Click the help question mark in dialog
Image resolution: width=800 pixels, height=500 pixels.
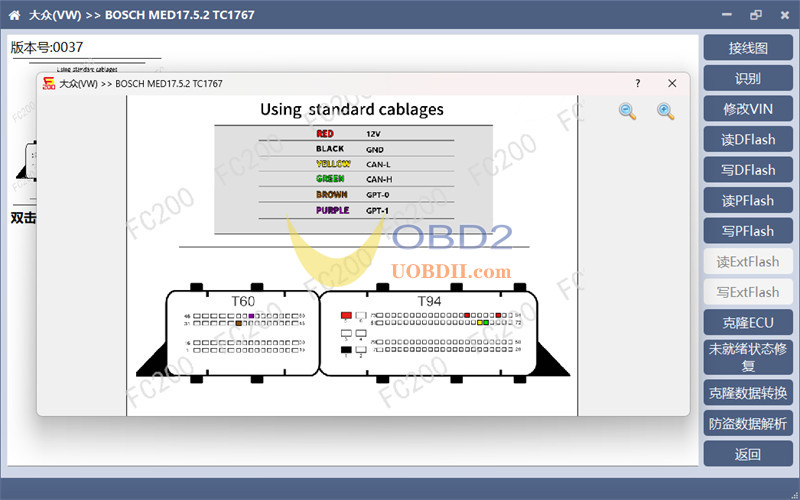click(638, 84)
